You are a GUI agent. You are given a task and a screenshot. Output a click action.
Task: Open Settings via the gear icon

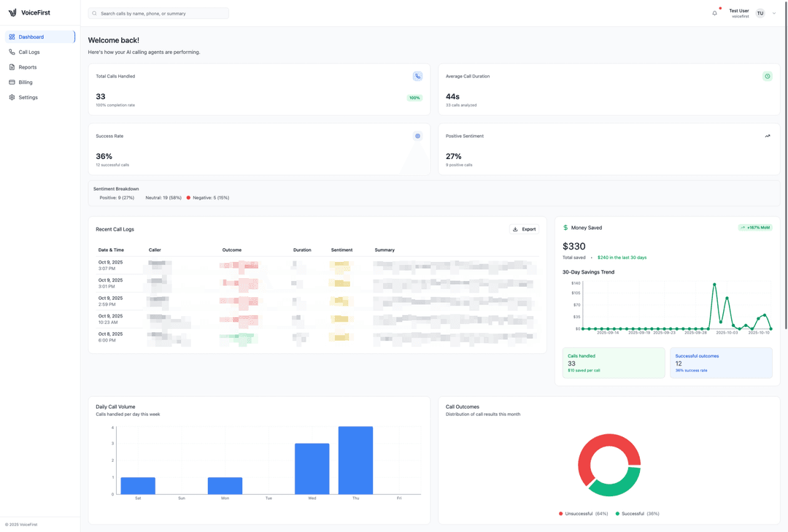[12, 97]
